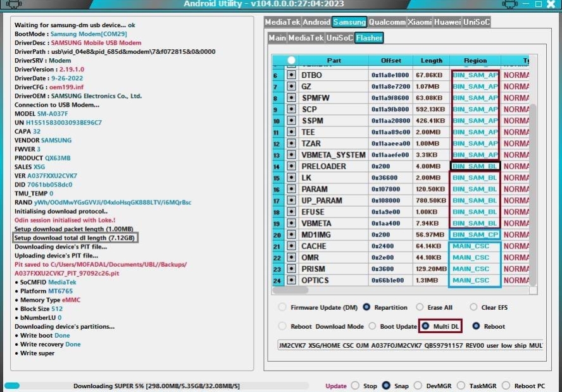This screenshot has width=562, height=392.
Task: Select the TaskMGR radio option
Action: [461, 386]
